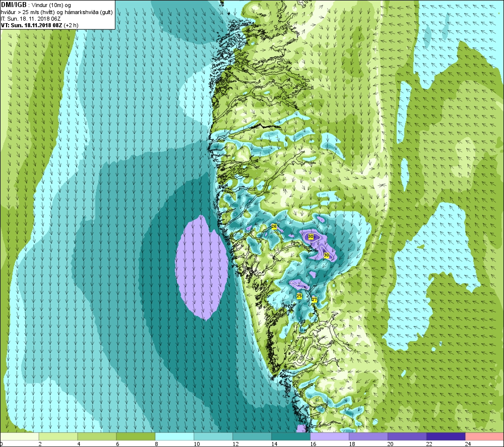Image resolution: width=504 pixels, height=447 pixels.
Task: Click the legend scale label '14'
Action: coord(274,444)
